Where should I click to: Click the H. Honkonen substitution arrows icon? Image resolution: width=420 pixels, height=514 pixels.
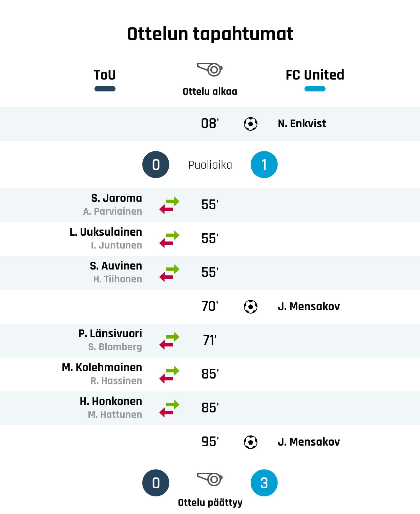tap(169, 408)
